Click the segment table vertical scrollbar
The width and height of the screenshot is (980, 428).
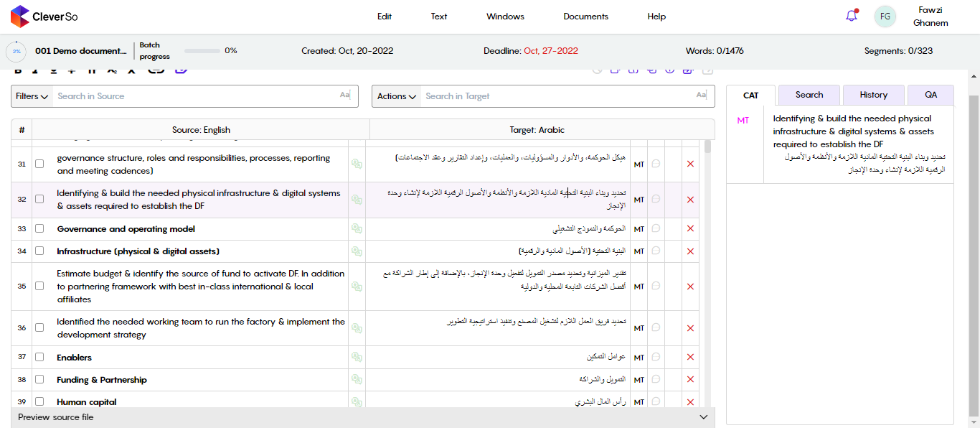[707, 146]
